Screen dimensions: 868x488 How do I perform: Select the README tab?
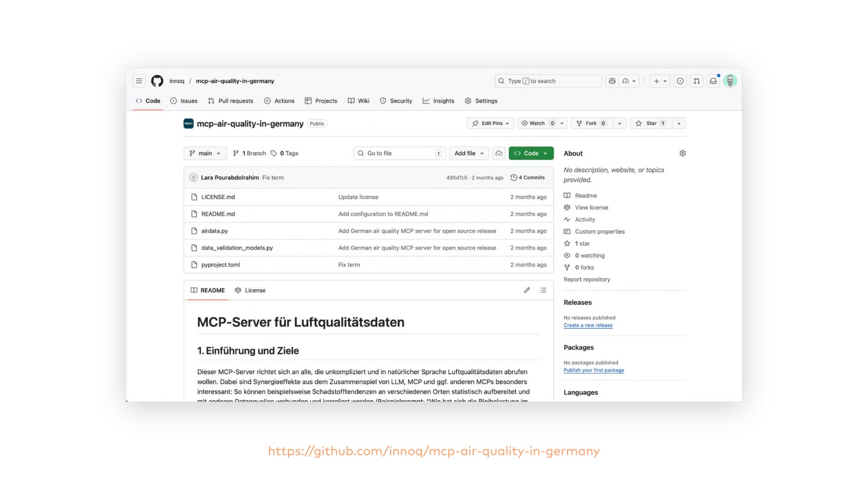207,290
